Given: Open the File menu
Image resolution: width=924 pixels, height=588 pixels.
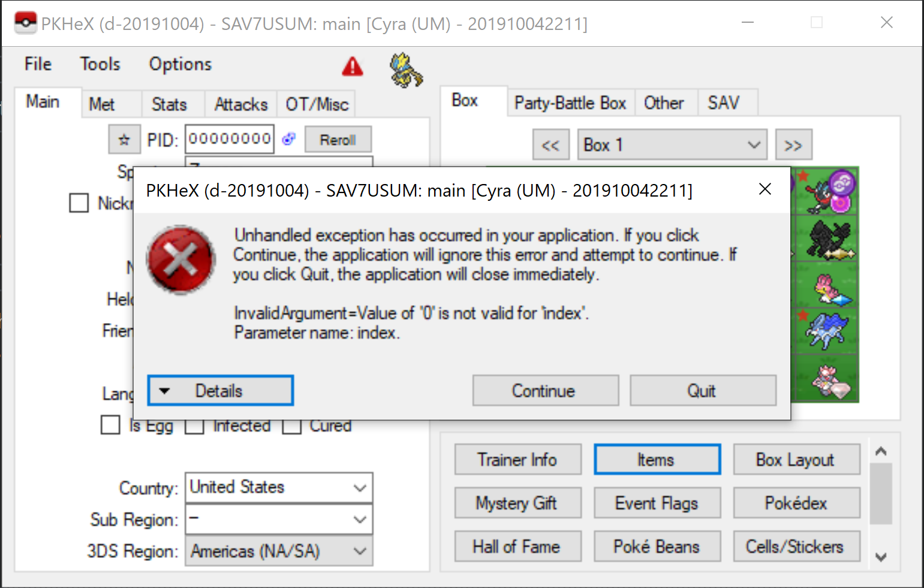Looking at the screenshot, I should click(x=38, y=64).
